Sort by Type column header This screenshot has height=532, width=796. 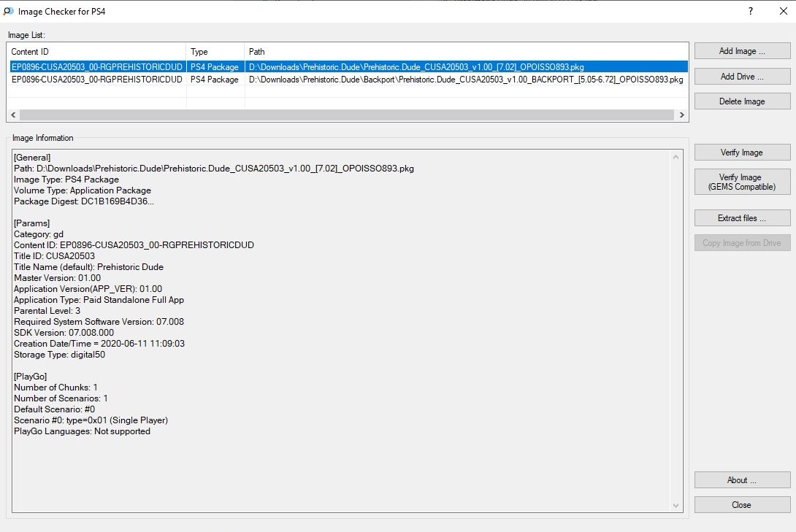click(x=215, y=52)
